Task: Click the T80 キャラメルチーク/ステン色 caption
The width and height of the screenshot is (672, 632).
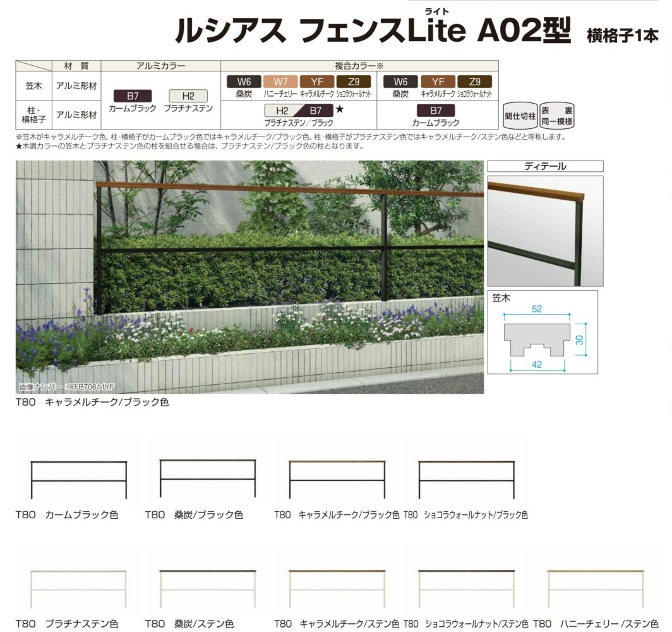Action: click(337, 623)
